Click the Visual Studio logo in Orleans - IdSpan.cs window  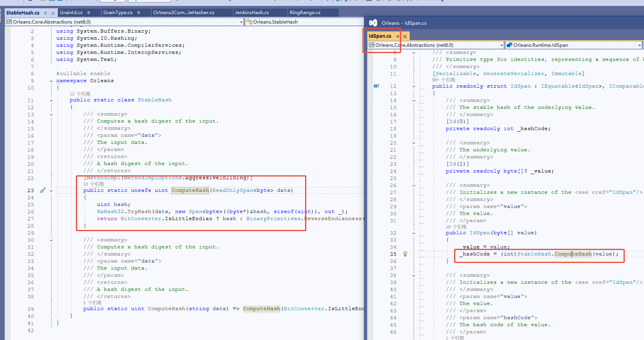tap(373, 23)
